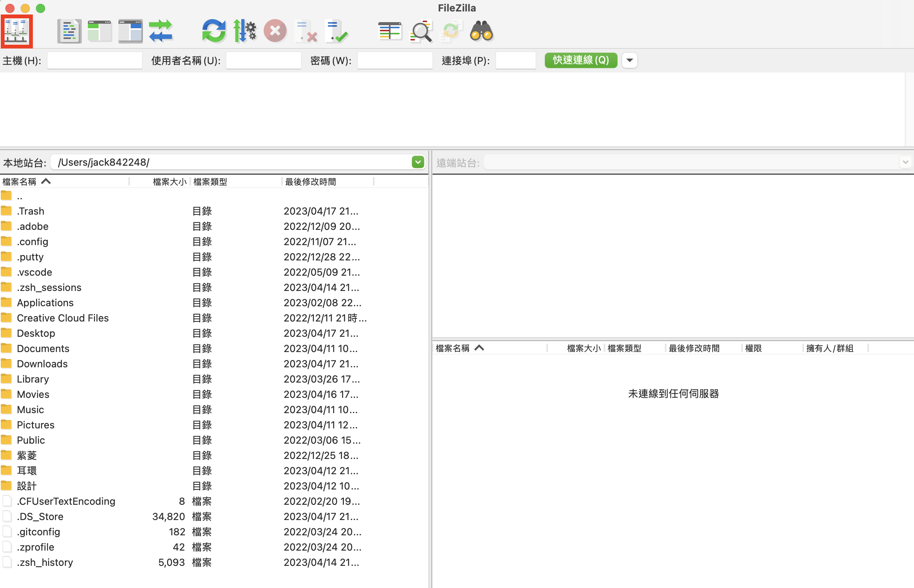Disconnect from server icon
Viewport: 914px width, 588px height.
[x=307, y=31]
